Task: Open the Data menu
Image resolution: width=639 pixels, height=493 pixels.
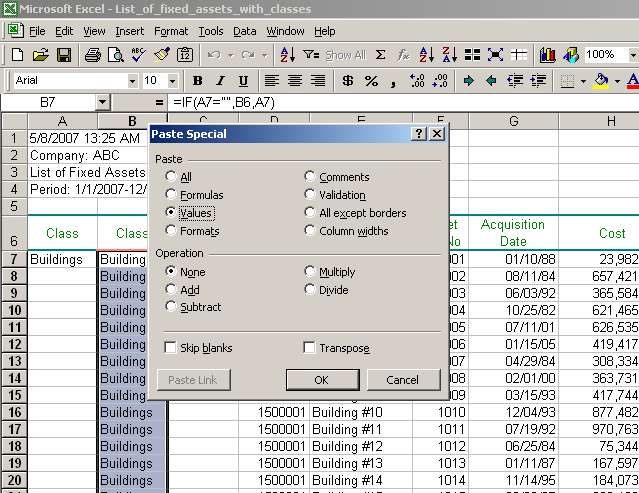Action: pyautogui.click(x=245, y=31)
